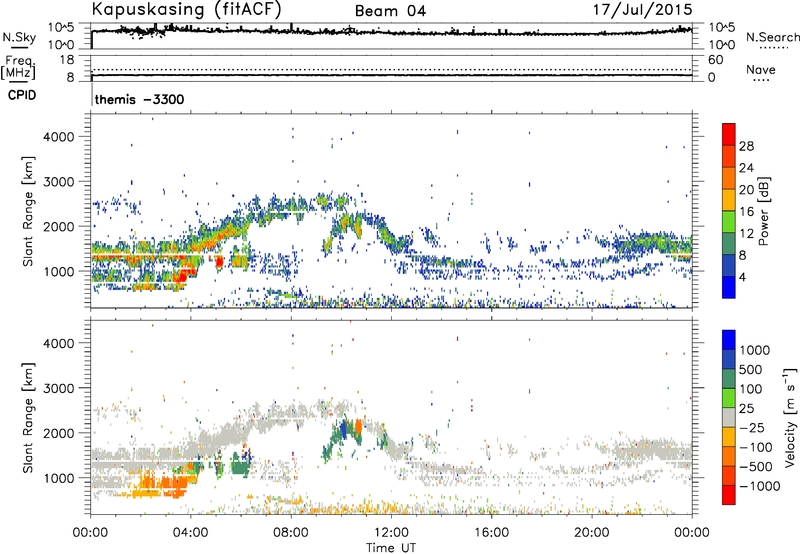Click the 17/Jul/2015 date text
Viewport: 800px width, 554px height.
(x=643, y=10)
